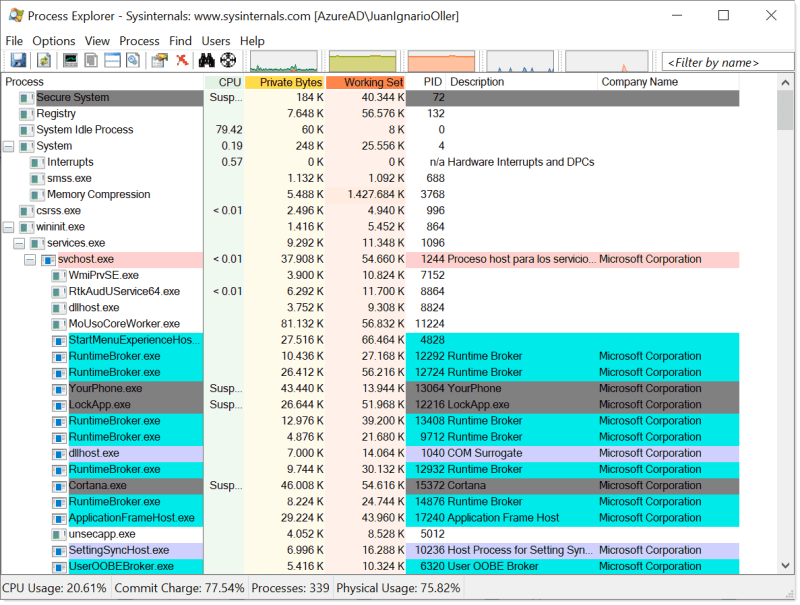The image size is (800, 605).
Task: Click the icon beside YourPhone.exe
Action: (59, 389)
